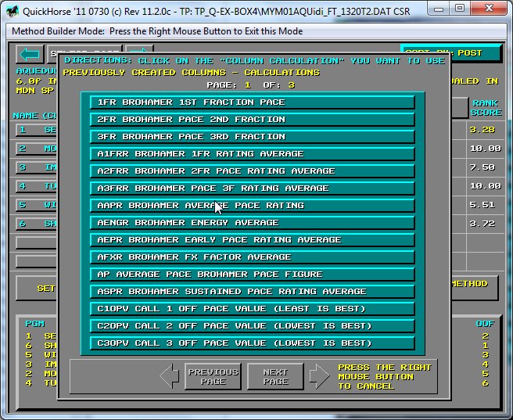Viewport: 513px width, 420px height.
Task: Go to the Next Page of calculations
Action: pyautogui.click(x=275, y=376)
